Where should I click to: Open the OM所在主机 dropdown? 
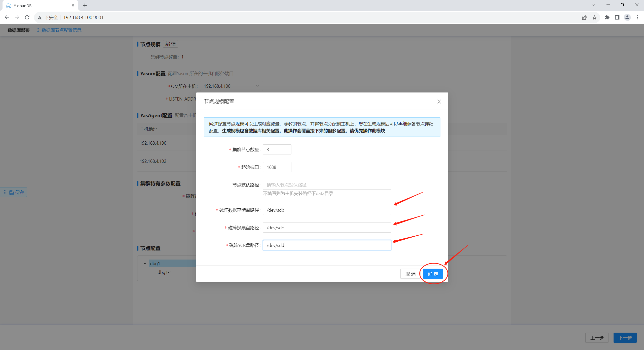tap(231, 86)
